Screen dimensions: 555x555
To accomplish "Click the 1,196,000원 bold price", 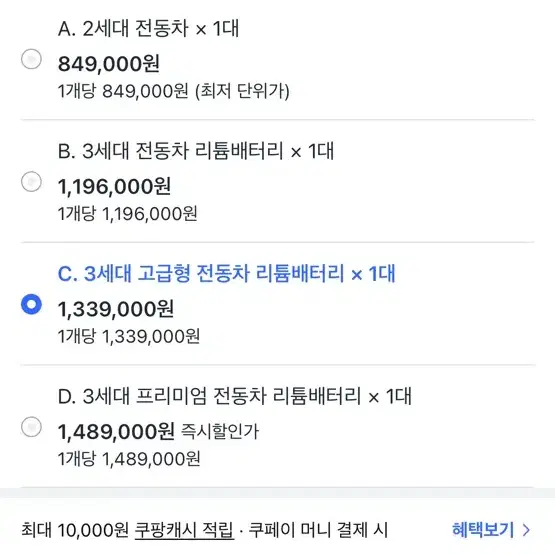I will [115, 187].
